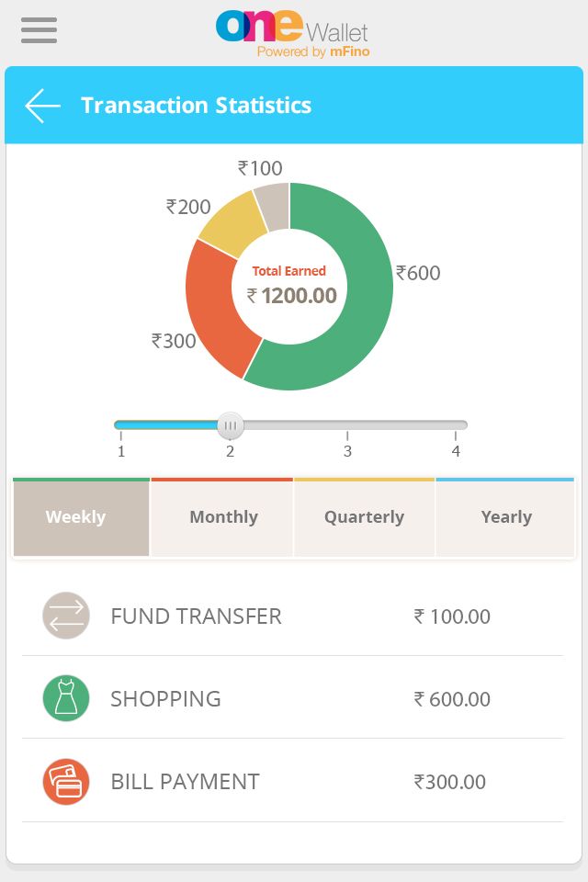Open the FUND TRANSFER transaction row
The height and width of the screenshot is (882, 588).
tap(292, 616)
